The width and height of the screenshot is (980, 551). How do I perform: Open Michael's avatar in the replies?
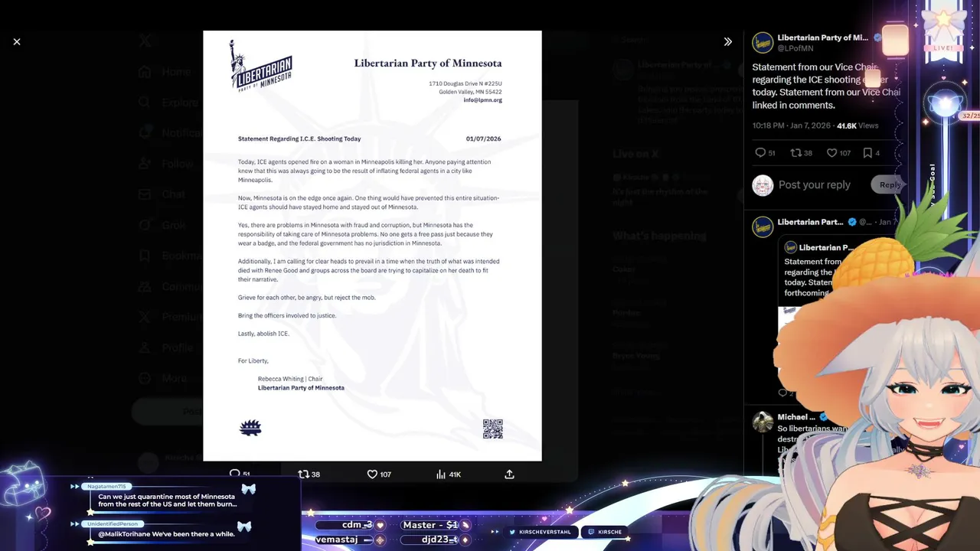click(763, 422)
